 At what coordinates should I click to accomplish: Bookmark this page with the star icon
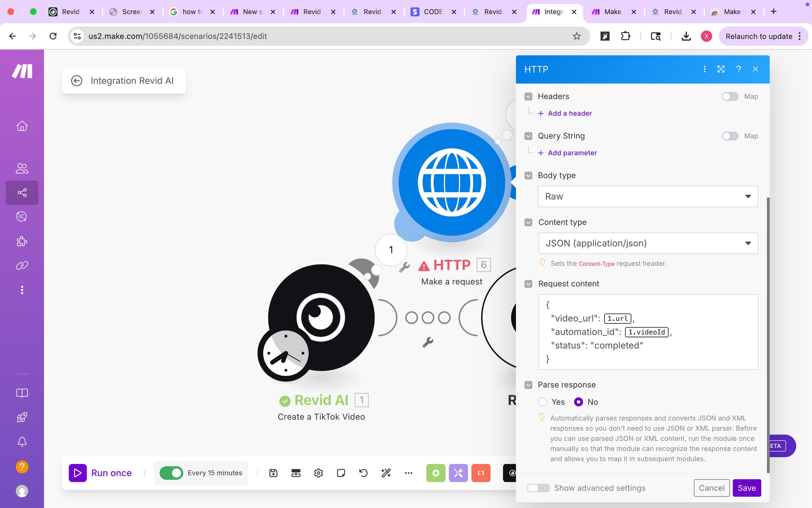coord(576,36)
